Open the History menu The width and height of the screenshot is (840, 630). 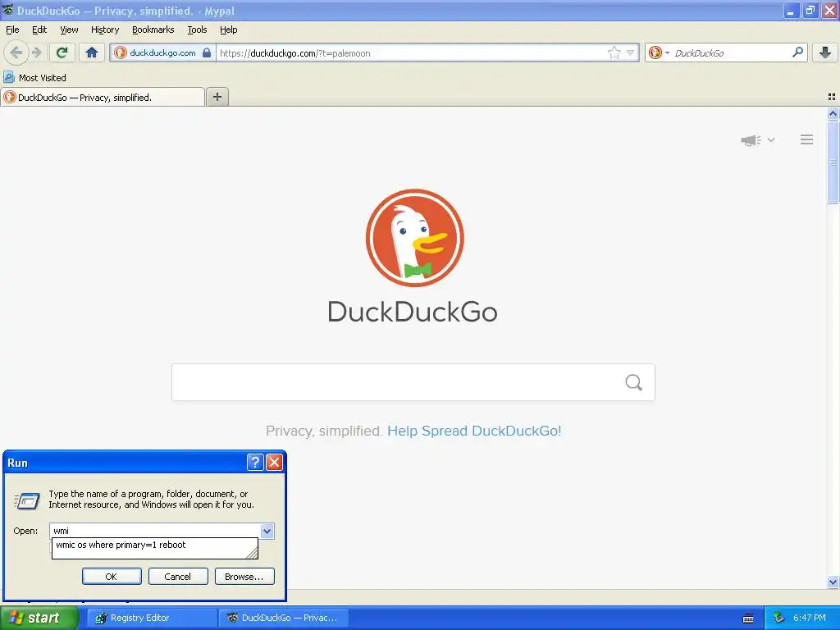point(104,30)
